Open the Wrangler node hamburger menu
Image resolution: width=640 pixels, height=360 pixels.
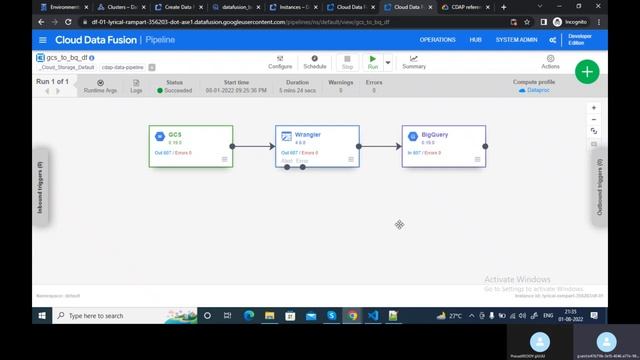(x=351, y=159)
